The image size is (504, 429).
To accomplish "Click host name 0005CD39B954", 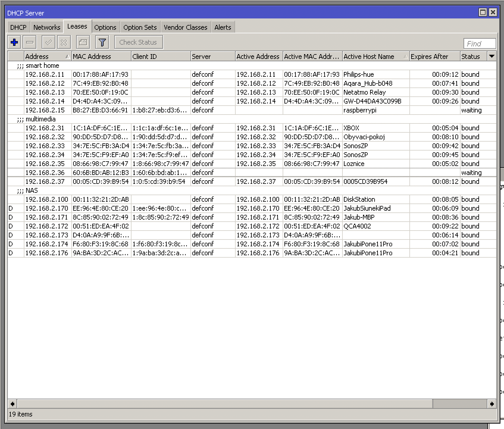I will (365, 181).
